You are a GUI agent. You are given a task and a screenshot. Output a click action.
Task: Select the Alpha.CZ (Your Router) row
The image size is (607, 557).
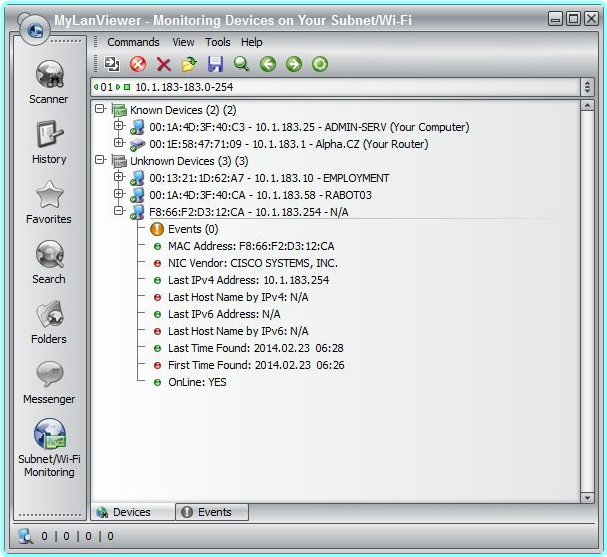289,144
